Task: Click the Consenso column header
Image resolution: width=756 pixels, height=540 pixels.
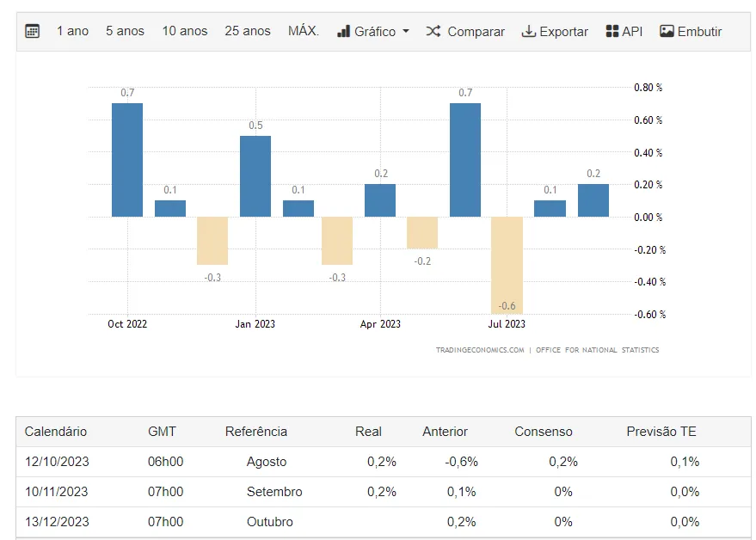Action: [x=544, y=432]
